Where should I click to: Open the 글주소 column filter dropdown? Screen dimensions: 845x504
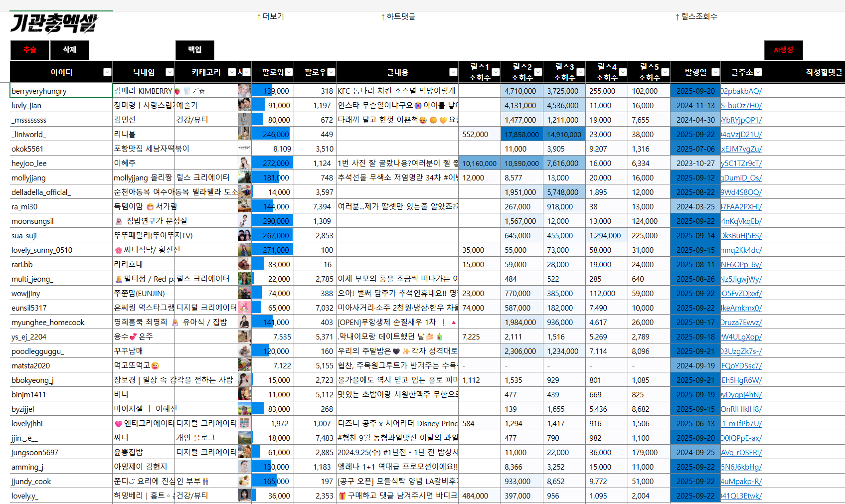tap(758, 72)
